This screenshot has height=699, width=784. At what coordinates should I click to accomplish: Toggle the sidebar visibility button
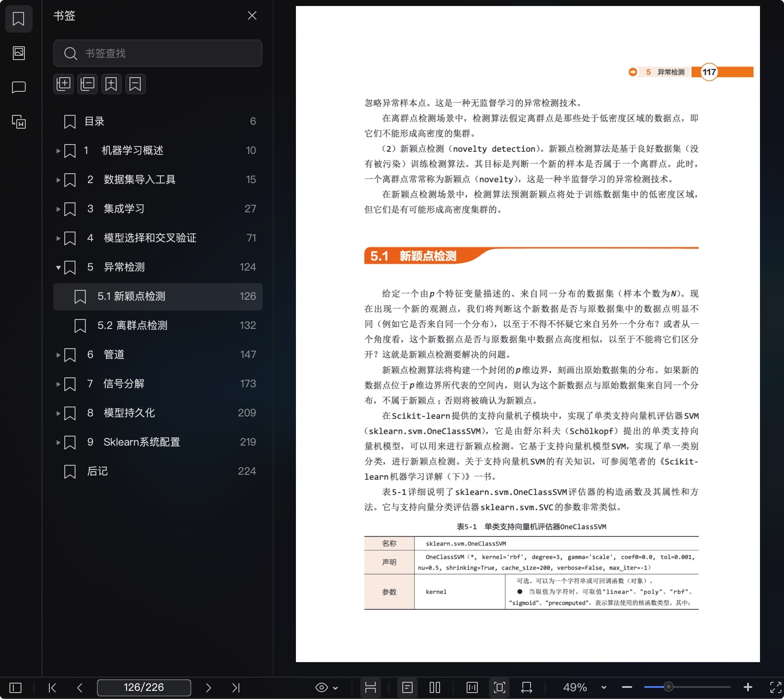point(15,688)
